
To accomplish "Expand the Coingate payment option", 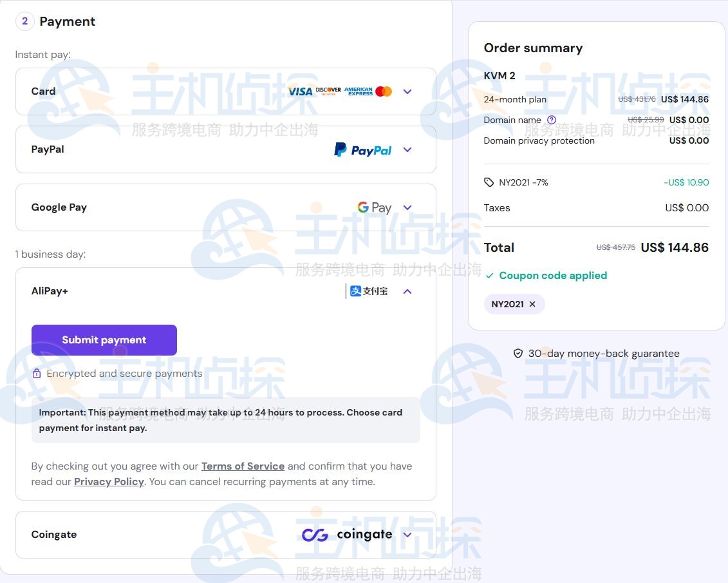I will click(x=407, y=535).
